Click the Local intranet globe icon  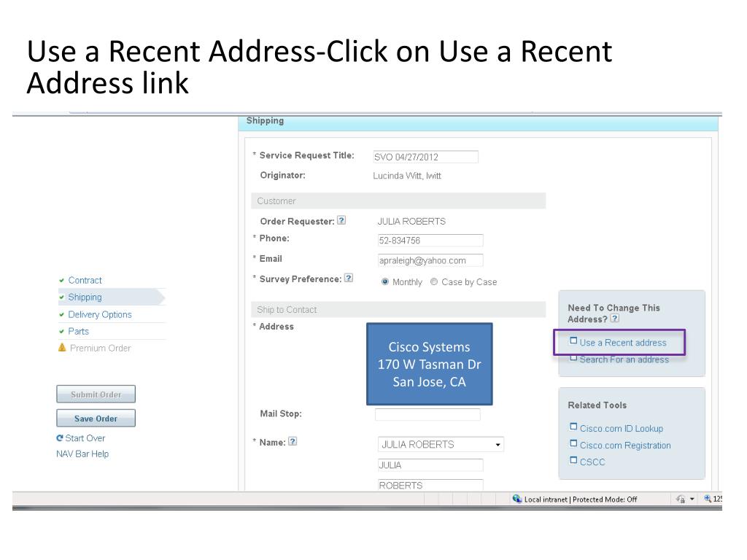[517, 499]
